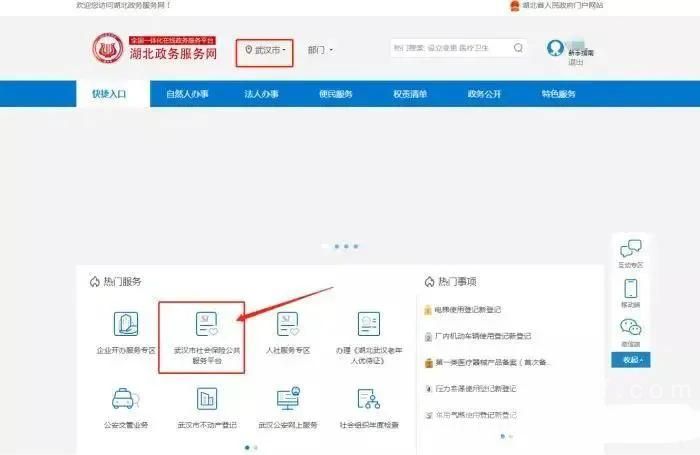The image size is (700, 455).
Task: Click the search input field
Action: (450, 47)
